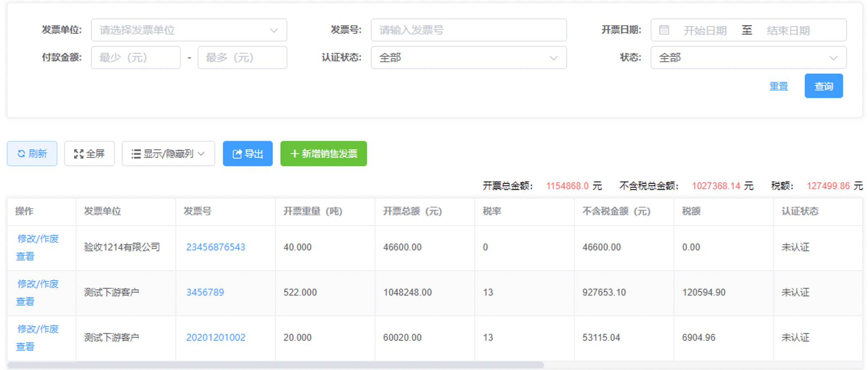Click total amount value 1154868.0
Viewport: 868px width, 370px height.
[567, 186]
